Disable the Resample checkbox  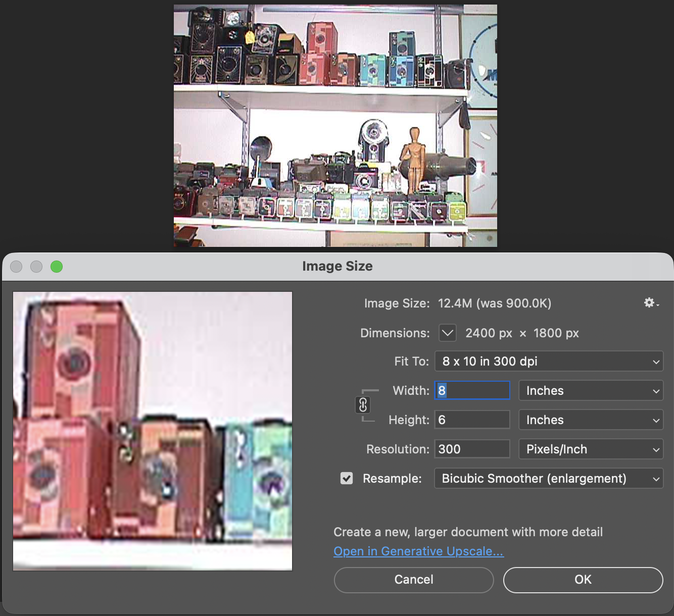click(x=347, y=478)
